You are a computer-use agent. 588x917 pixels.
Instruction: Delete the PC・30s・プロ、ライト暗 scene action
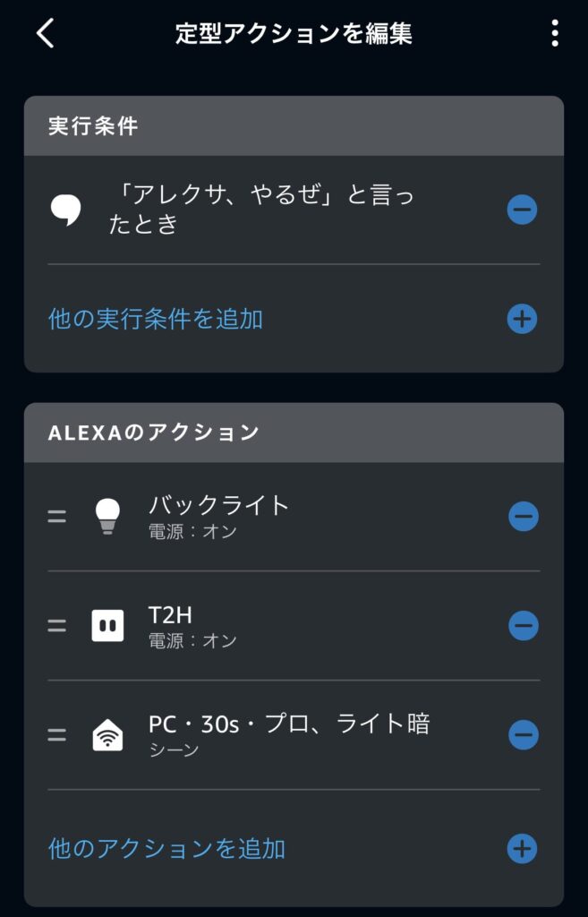523,735
